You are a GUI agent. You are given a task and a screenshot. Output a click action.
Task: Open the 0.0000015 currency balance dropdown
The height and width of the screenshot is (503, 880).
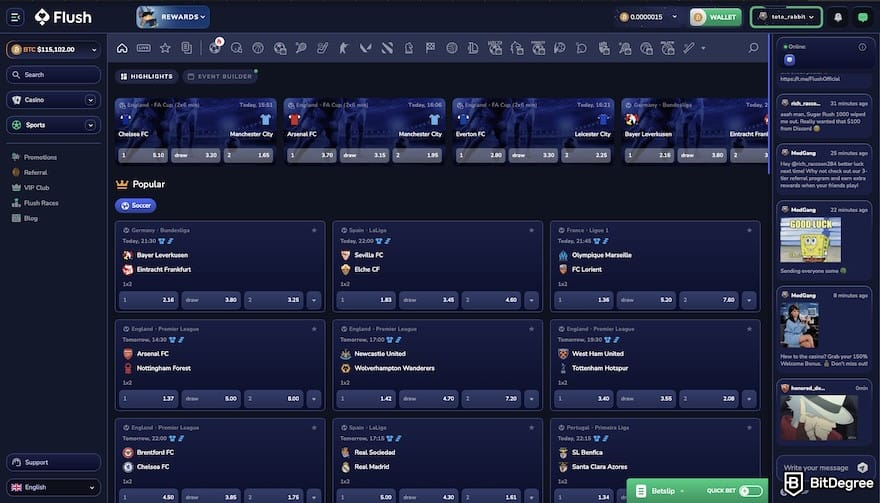[648, 17]
